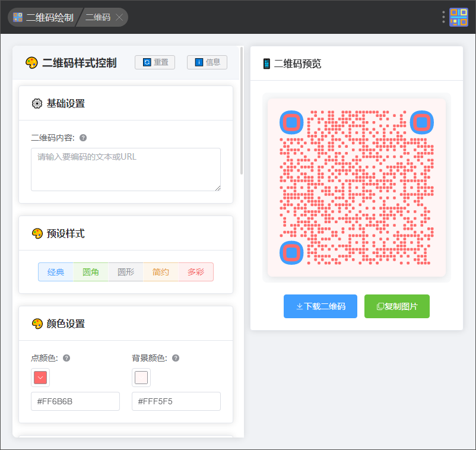Viewport: 476px width, 450px height.
Task: Close the 二维码 tab
Action: [119, 17]
